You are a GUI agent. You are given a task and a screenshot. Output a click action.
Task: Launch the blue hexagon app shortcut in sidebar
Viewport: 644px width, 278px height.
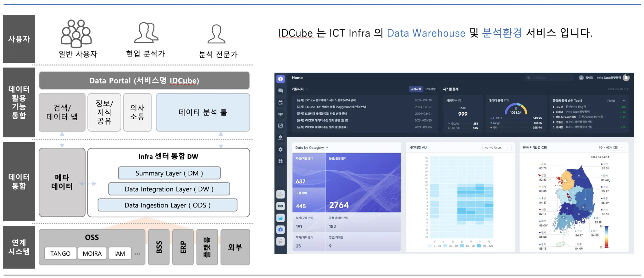280,230
